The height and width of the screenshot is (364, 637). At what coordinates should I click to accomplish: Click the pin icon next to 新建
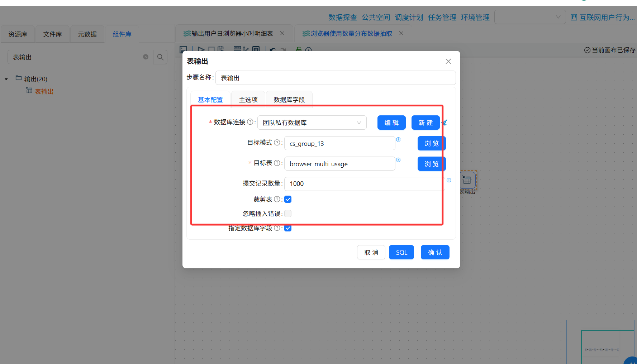[x=445, y=123]
